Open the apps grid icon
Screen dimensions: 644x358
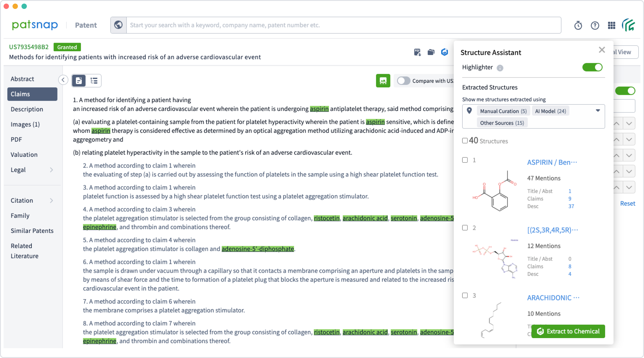pos(612,25)
